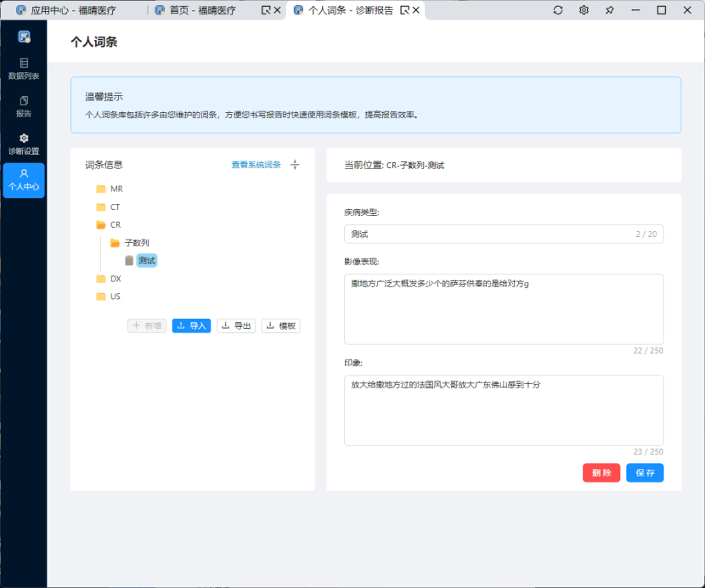Go to 诊断设置 in the sidebar

(24, 144)
